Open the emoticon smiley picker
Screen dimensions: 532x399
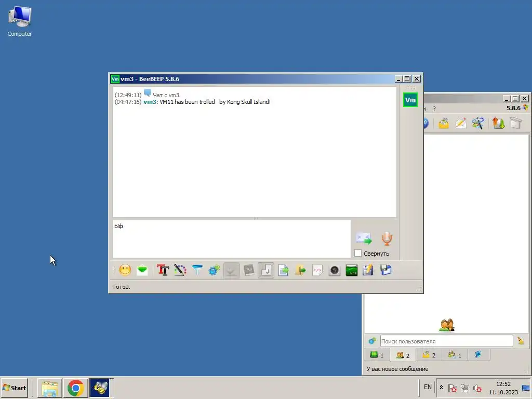tap(125, 270)
